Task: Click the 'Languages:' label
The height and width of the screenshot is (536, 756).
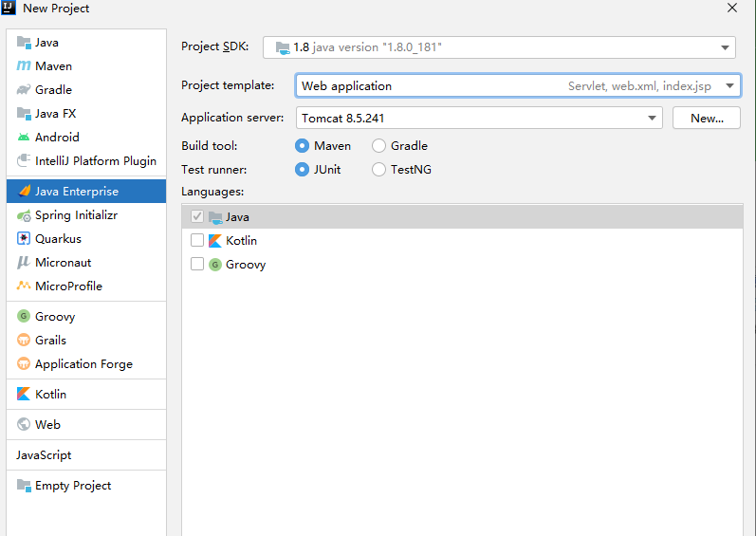Action: [212, 192]
